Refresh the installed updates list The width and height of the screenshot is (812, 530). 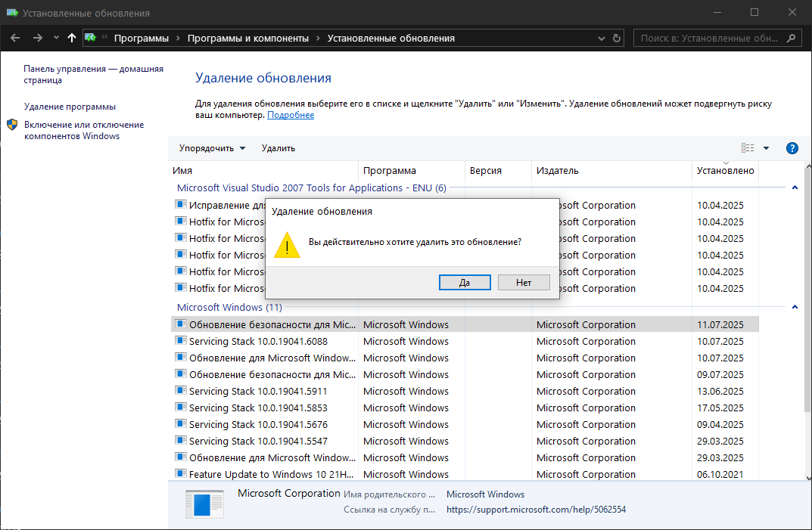[x=616, y=39]
